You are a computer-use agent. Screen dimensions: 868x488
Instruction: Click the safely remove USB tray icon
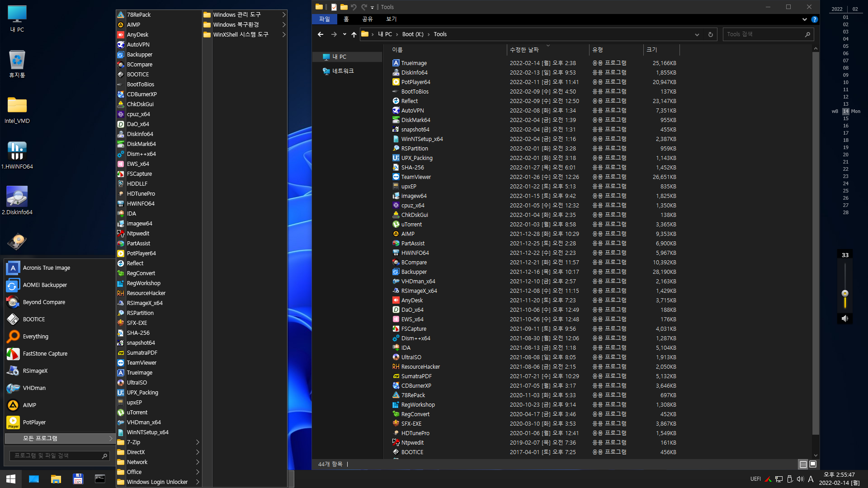[x=789, y=479]
